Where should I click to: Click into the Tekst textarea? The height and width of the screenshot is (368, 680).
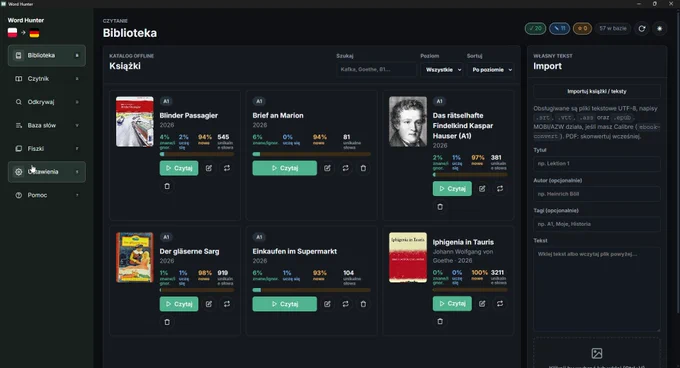597,289
